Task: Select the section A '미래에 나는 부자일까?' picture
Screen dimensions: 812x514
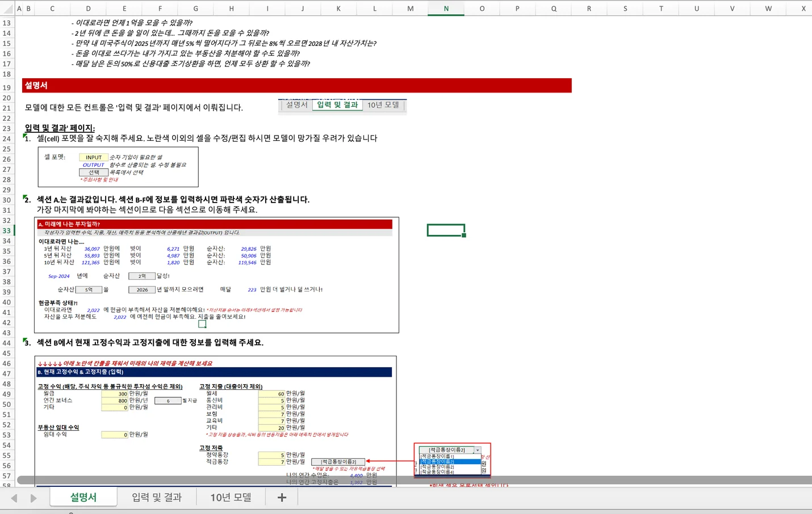Action: coord(216,275)
